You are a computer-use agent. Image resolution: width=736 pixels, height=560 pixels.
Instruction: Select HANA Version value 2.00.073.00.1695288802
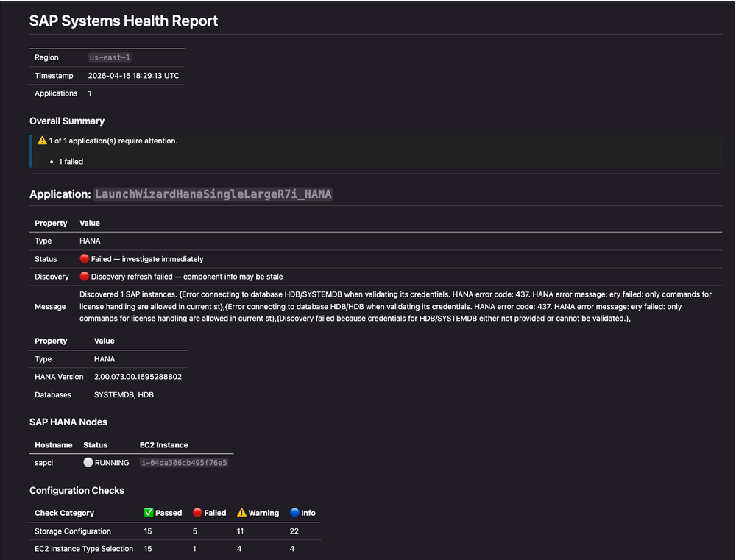(x=138, y=377)
